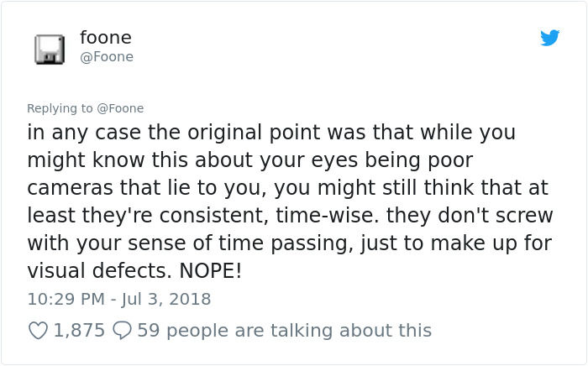Click the floppy disk profile avatar
This screenshot has height=366, width=588.
(50, 49)
